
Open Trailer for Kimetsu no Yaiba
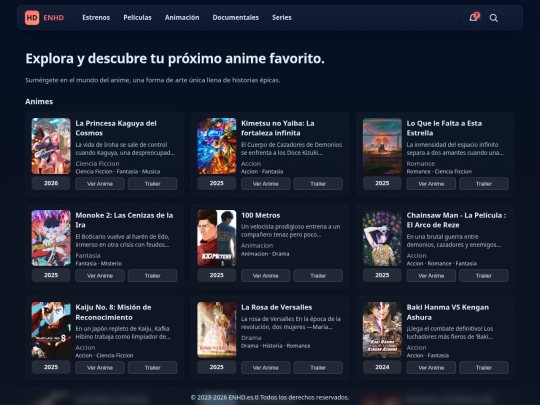coord(318,184)
